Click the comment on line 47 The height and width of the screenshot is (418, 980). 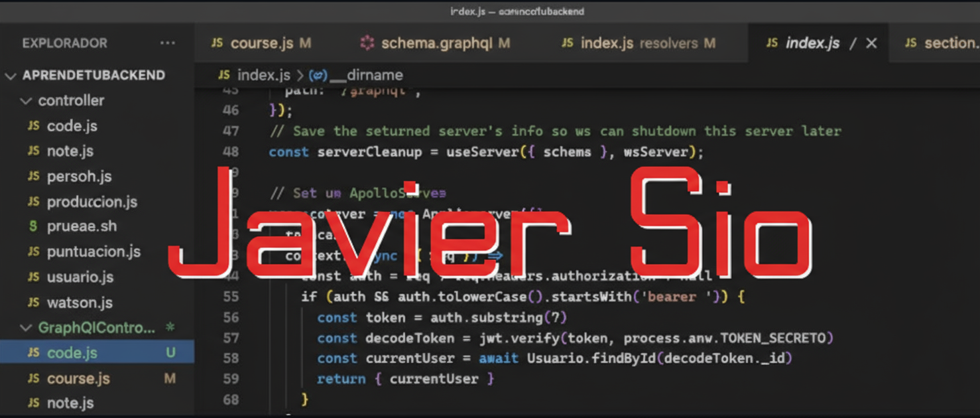coord(556,131)
